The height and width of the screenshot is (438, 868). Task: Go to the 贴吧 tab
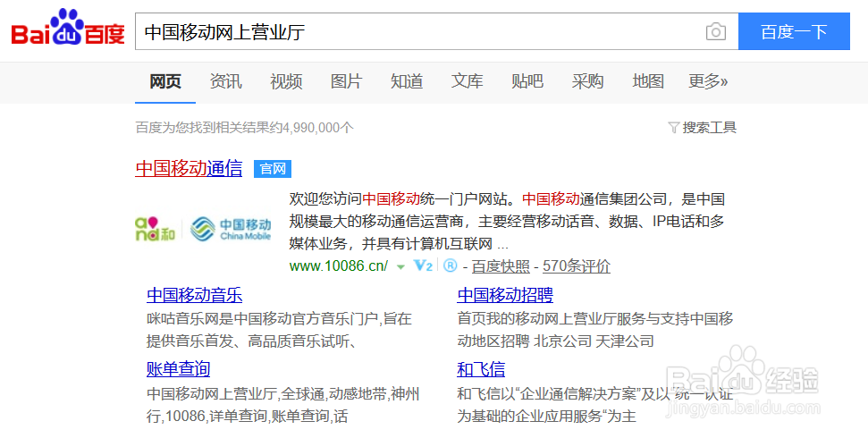click(x=527, y=81)
